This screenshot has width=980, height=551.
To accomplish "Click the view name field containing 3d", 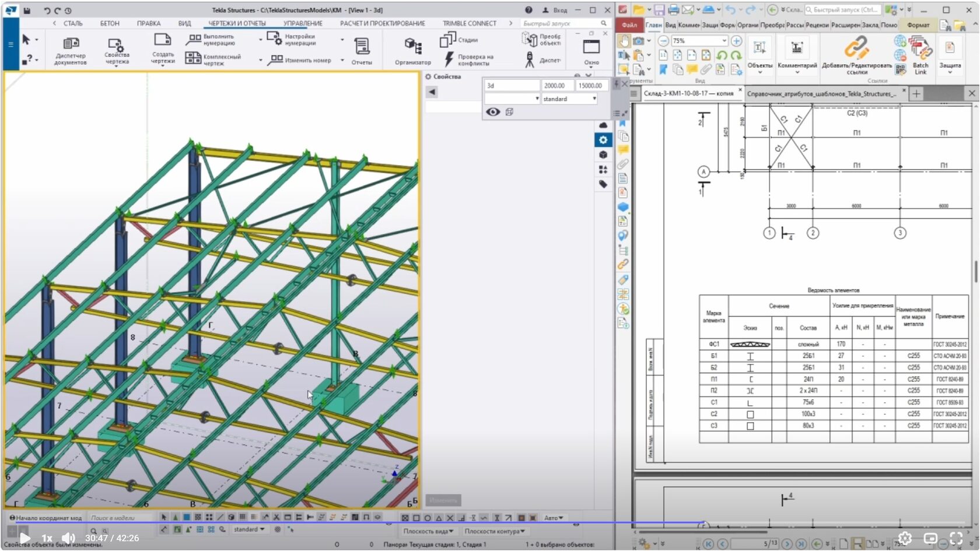I will (x=512, y=86).
